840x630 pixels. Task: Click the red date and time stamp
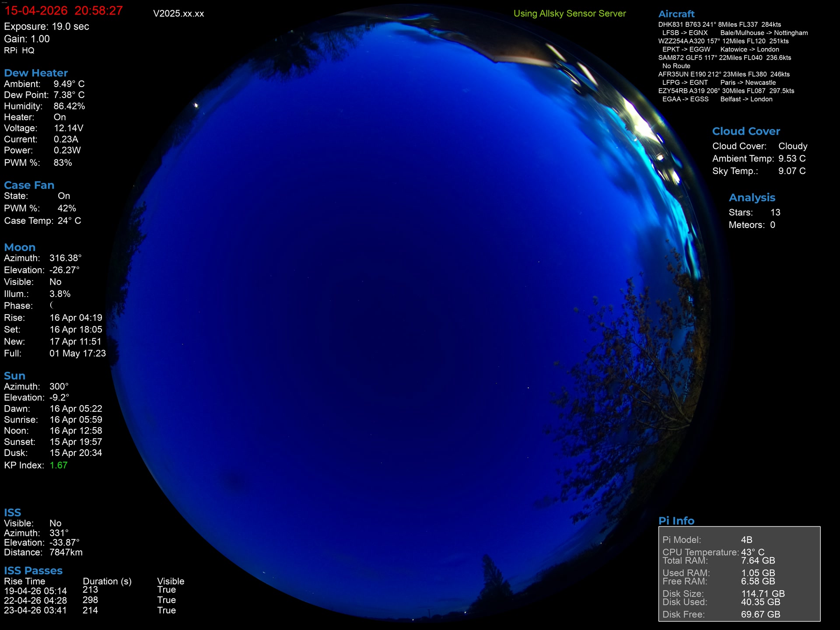click(63, 10)
